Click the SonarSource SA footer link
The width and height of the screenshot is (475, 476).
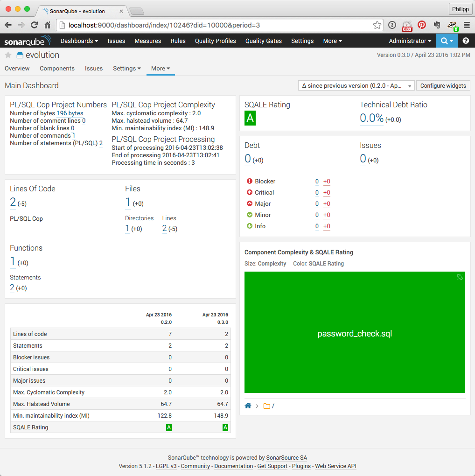tap(286, 457)
